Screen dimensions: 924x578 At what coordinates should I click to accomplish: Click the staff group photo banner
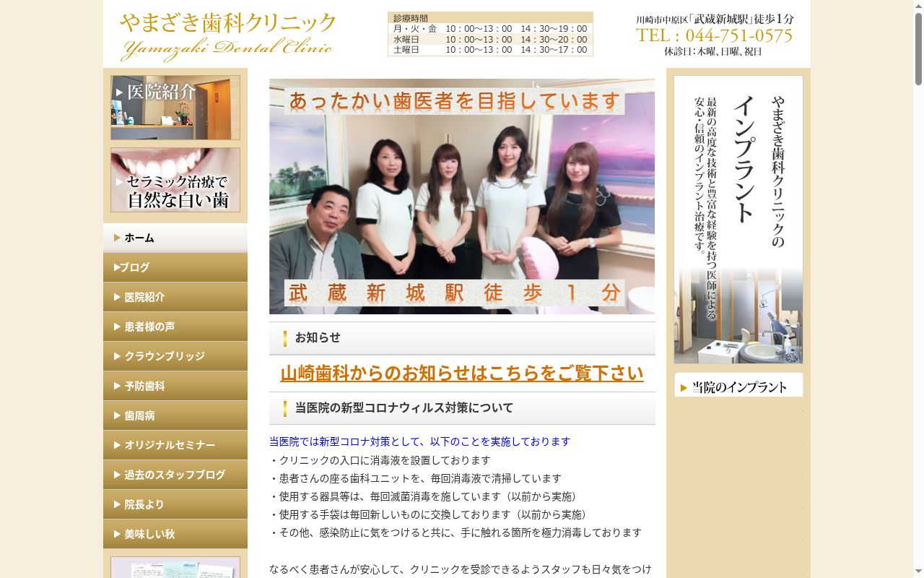click(462, 197)
